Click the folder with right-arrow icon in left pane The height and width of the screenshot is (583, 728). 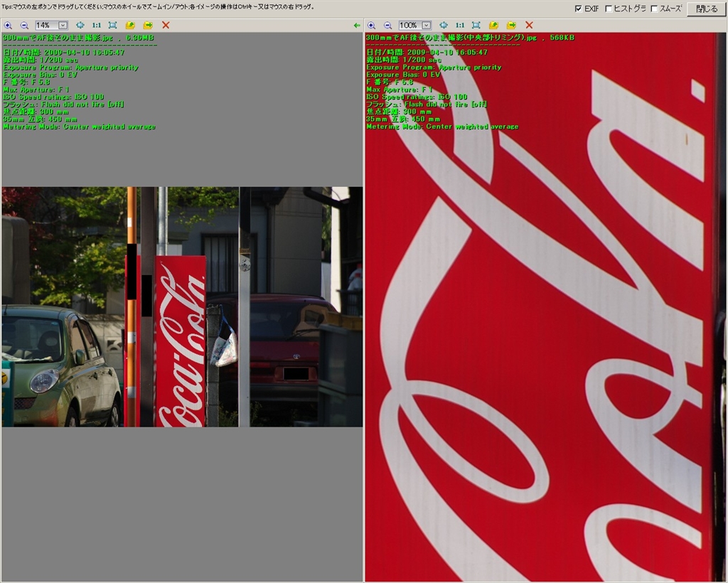148,26
